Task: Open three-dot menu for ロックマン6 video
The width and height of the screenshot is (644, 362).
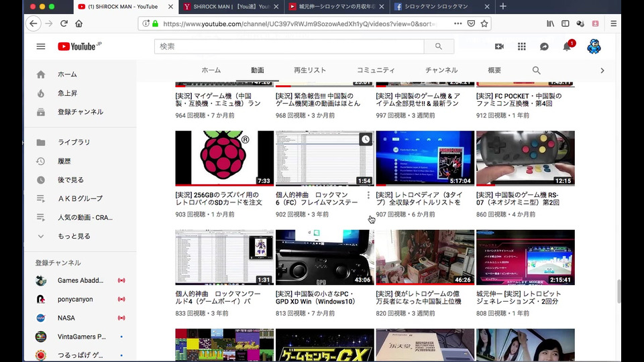Action: tap(368, 195)
